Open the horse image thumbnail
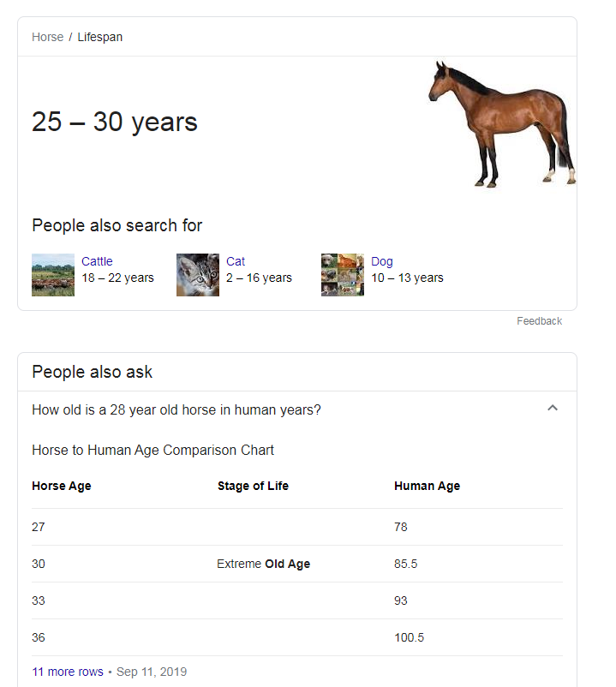616x687 pixels. click(502, 124)
